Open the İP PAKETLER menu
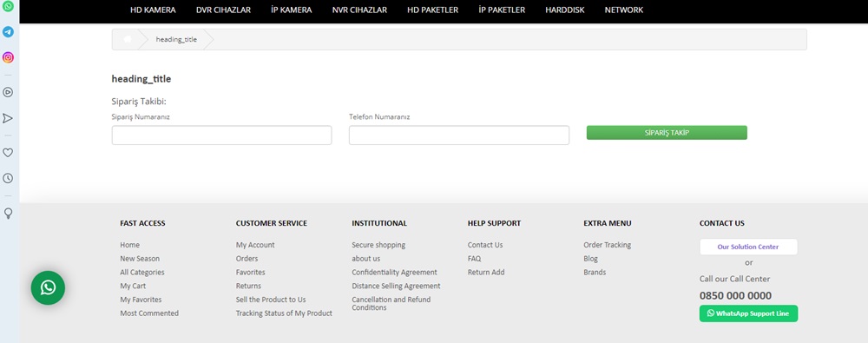Image resolution: width=868 pixels, height=343 pixels. point(502,10)
